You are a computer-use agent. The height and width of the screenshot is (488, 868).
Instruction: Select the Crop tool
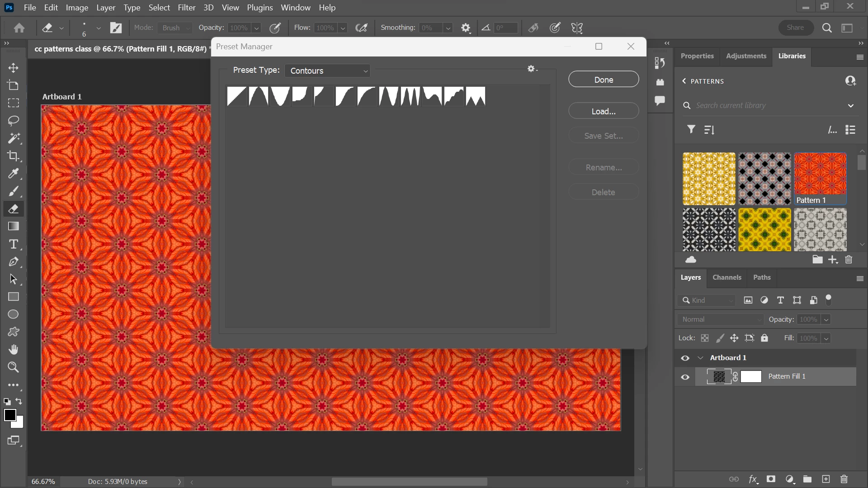click(x=13, y=156)
